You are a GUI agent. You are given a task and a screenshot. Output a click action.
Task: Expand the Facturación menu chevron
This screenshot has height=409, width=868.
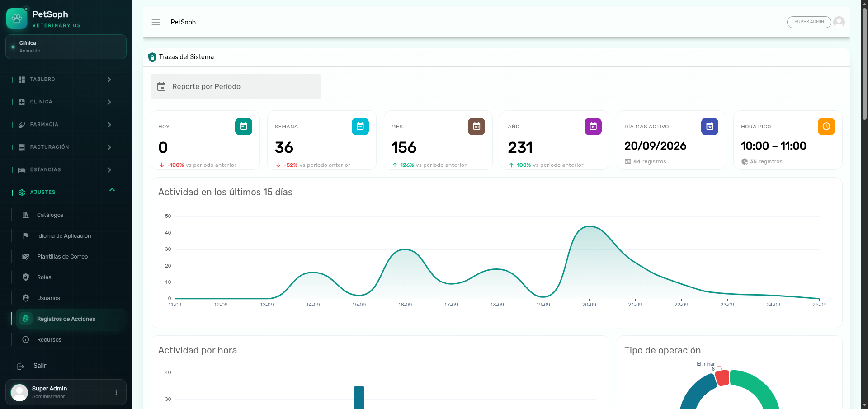tap(109, 147)
